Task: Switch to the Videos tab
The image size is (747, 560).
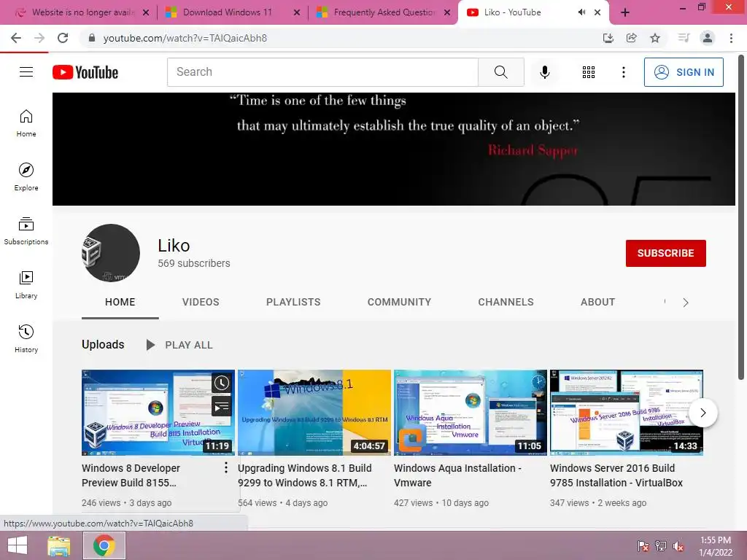Action: (201, 302)
